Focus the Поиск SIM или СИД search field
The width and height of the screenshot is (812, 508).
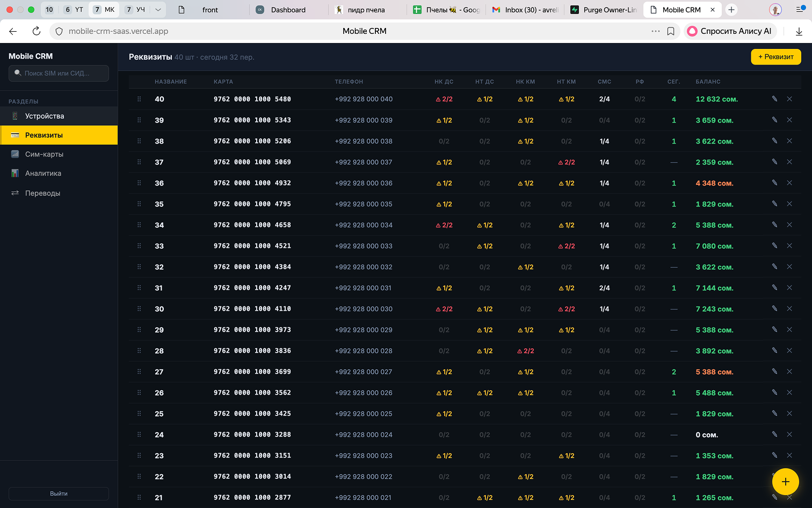(59, 73)
